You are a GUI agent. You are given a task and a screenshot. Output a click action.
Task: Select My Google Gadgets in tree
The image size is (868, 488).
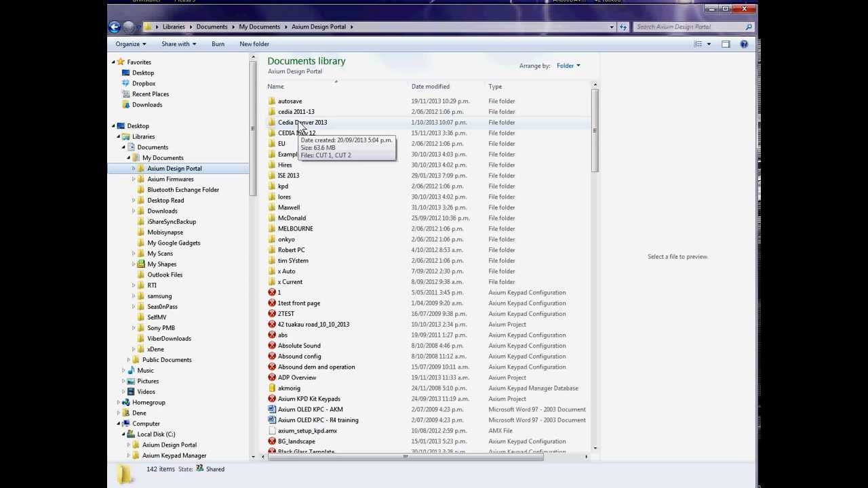174,243
